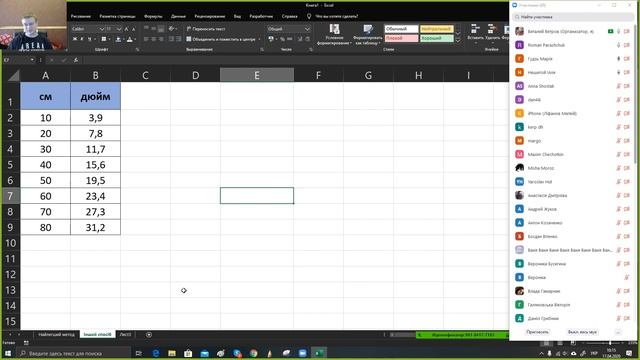Screen dimensions: 640x360
Task: Toggle muted mic for margo
Action: pos(618,141)
